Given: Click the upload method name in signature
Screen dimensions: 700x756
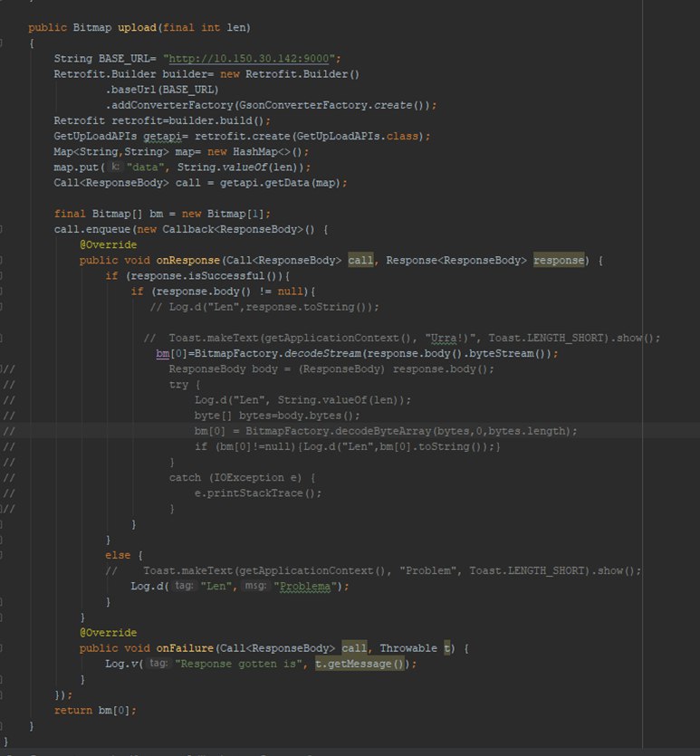Looking at the screenshot, I should coord(137,27).
